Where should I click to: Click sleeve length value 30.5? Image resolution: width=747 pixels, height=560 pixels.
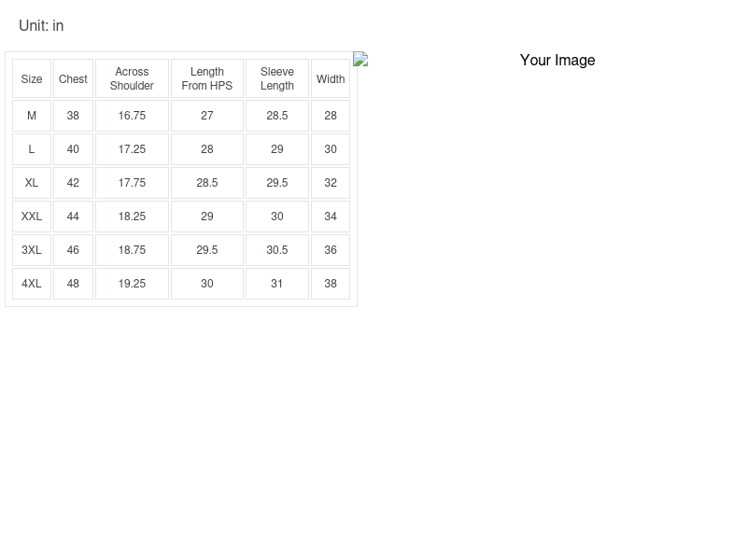click(277, 250)
